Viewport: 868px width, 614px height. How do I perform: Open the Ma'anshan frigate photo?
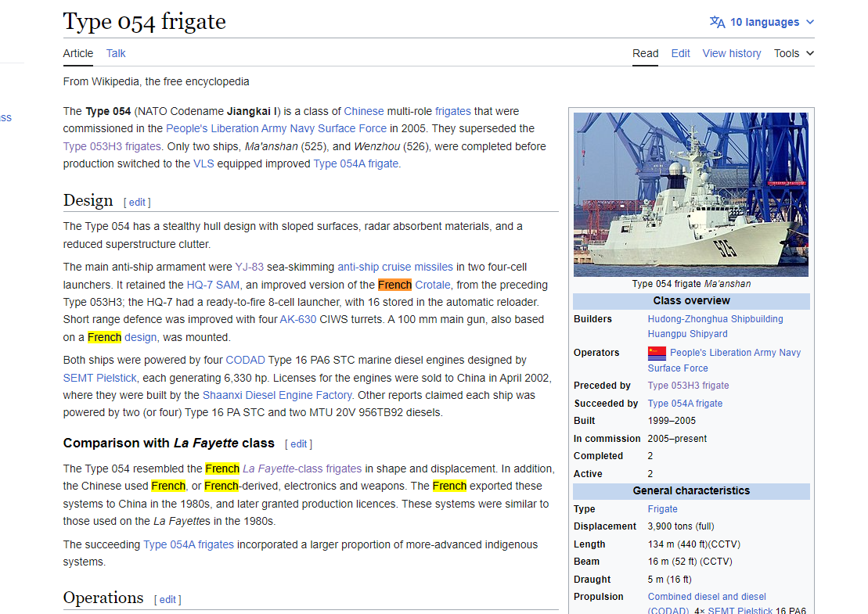[691, 195]
